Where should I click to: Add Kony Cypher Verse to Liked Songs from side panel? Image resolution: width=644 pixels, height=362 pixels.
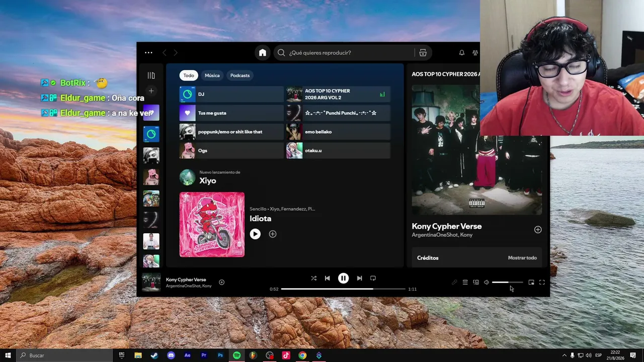[x=538, y=230]
